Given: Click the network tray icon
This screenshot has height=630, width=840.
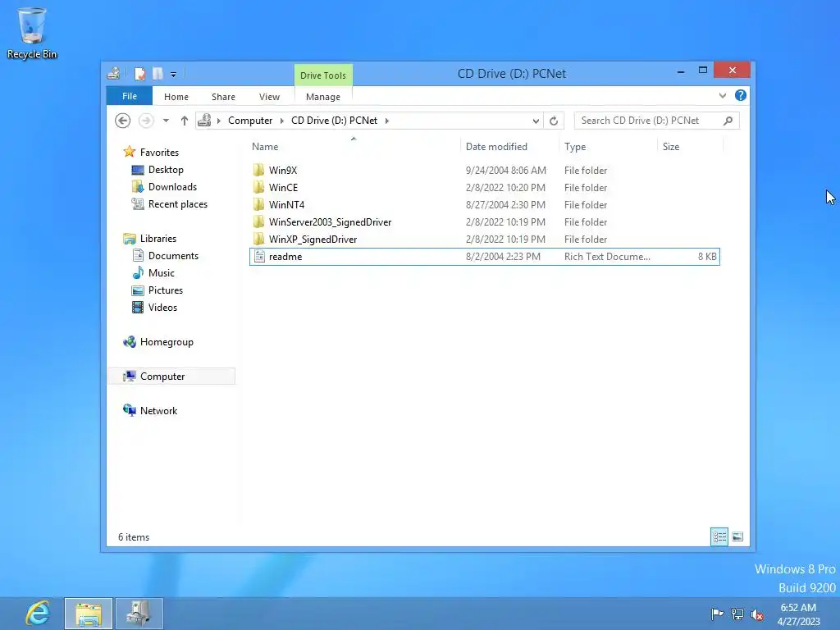Looking at the screenshot, I should click(x=737, y=614).
